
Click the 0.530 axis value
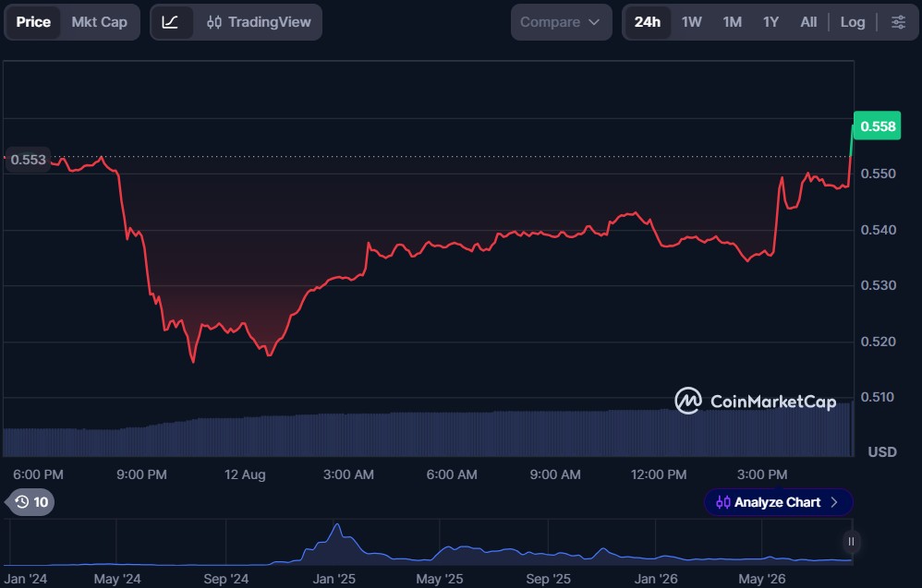[878, 285]
